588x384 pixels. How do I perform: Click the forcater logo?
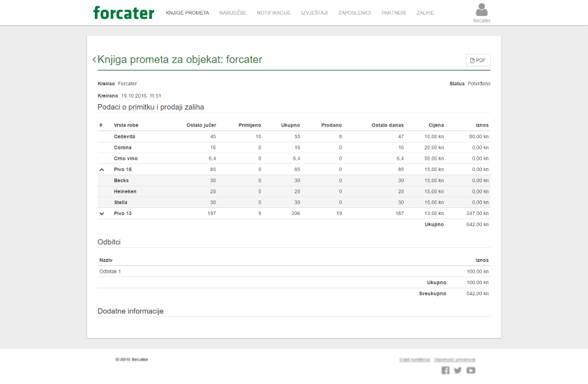tap(123, 13)
